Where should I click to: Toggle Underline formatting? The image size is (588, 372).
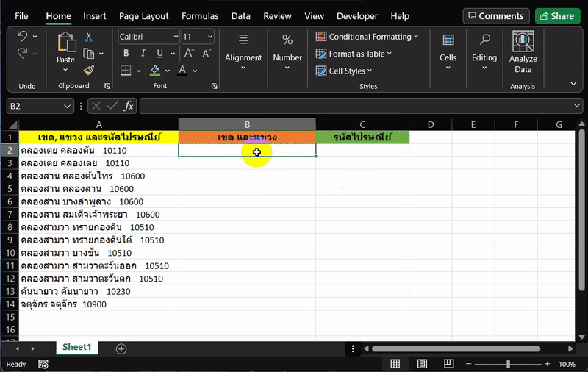coord(160,53)
